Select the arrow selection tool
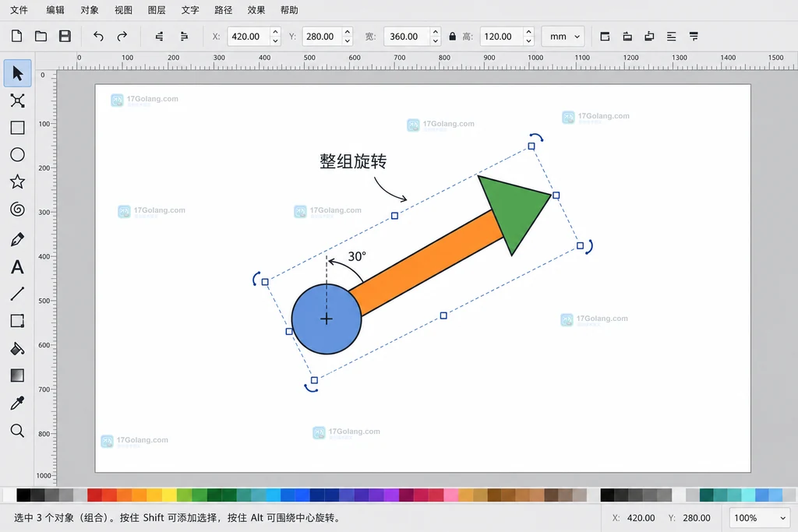The width and height of the screenshot is (798, 532). 17,73
